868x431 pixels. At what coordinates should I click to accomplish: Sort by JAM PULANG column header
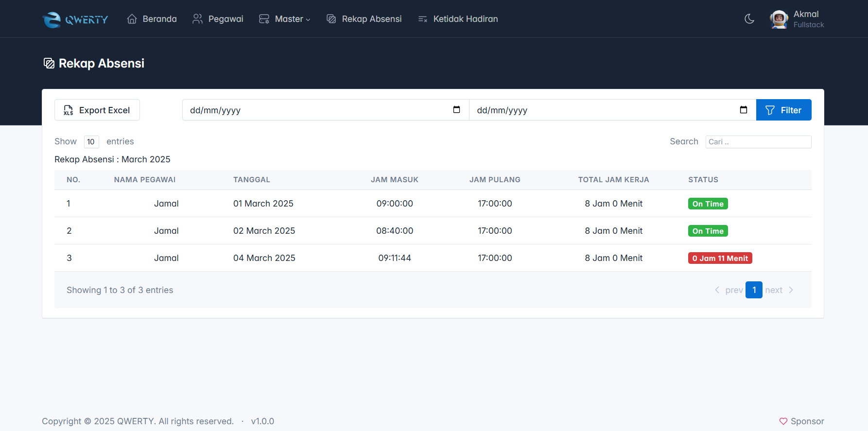495,180
